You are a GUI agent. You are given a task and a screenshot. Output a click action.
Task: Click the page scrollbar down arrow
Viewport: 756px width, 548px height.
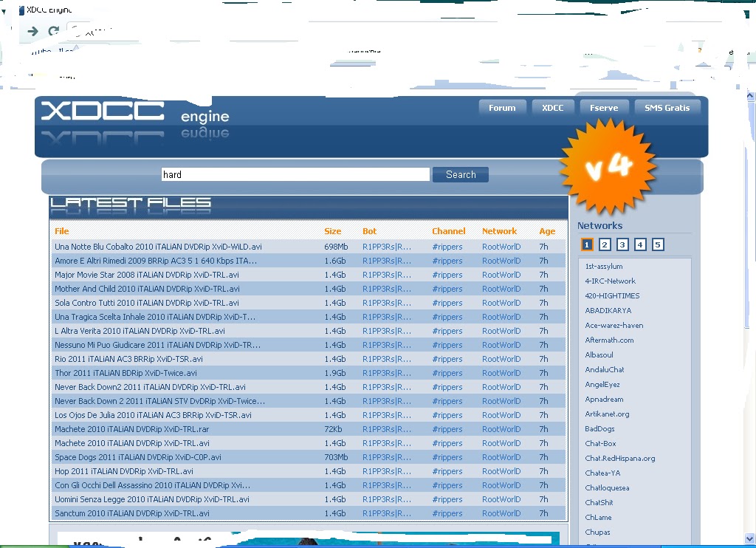[x=750, y=538]
